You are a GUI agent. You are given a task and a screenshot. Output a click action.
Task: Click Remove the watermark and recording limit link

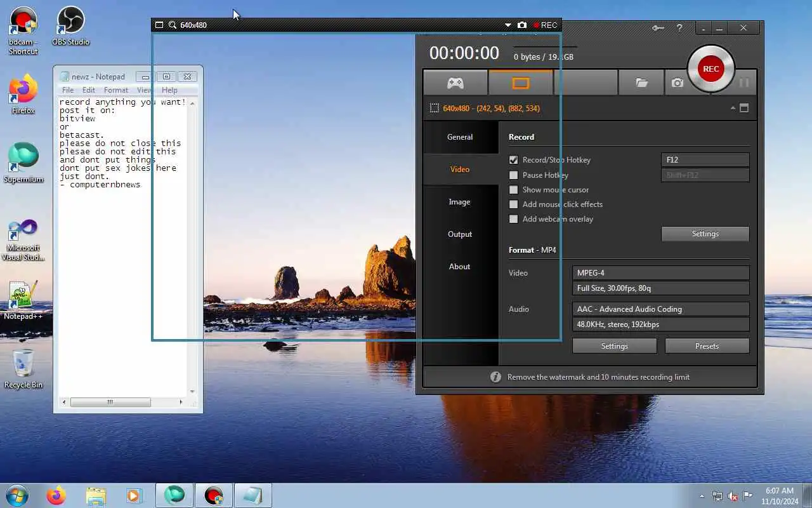tap(598, 377)
